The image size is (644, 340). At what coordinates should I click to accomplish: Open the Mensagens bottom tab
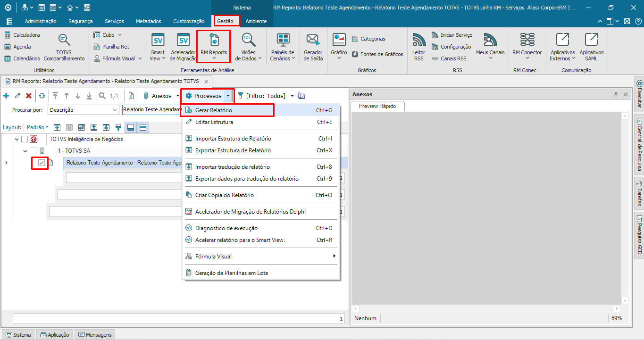[x=95, y=335]
